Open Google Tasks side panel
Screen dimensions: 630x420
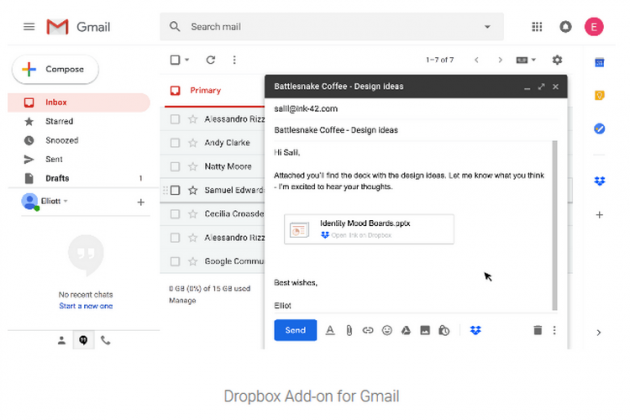coord(599,129)
